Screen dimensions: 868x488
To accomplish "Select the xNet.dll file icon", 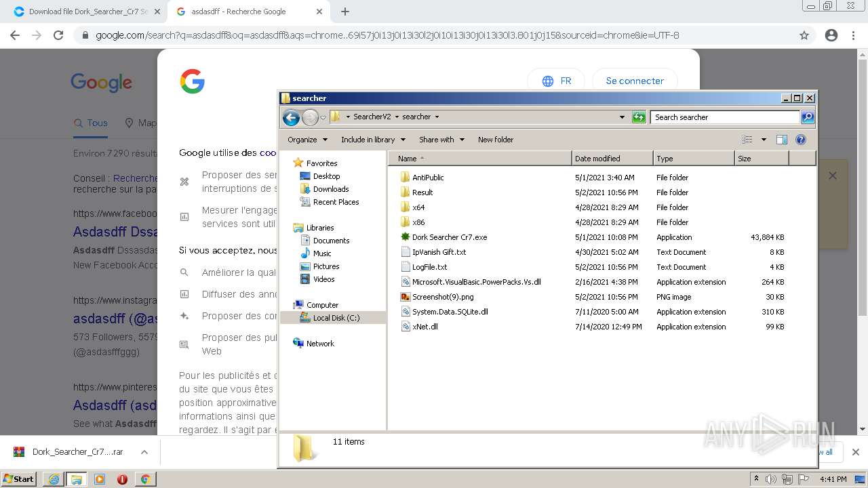I will pyautogui.click(x=406, y=327).
